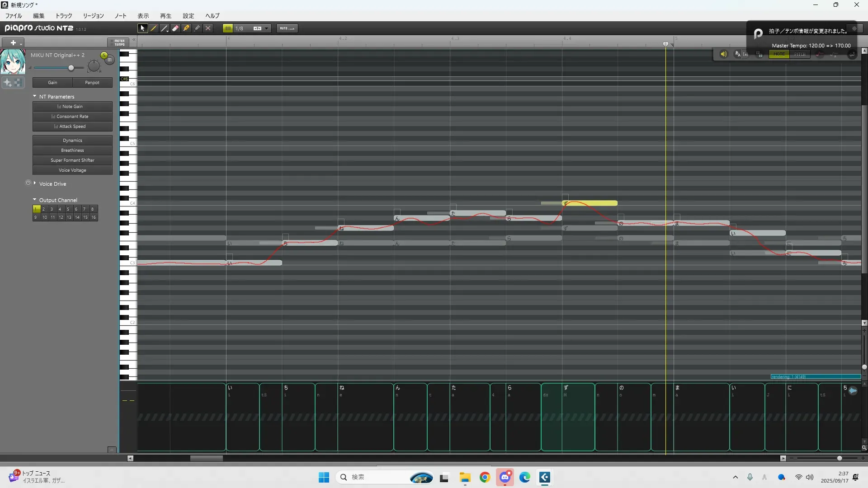Toggle grid snap button

point(228,28)
